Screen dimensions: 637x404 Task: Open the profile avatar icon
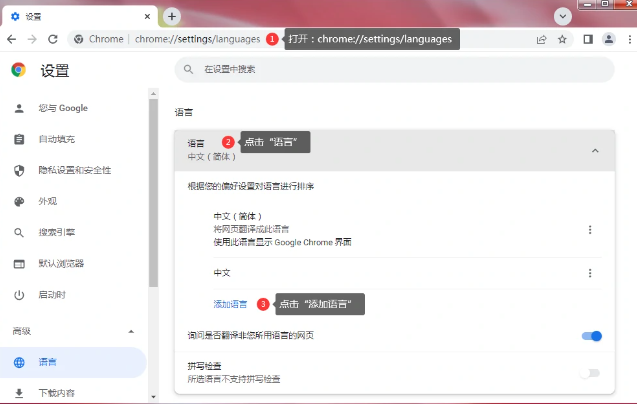click(x=608, y=39)
